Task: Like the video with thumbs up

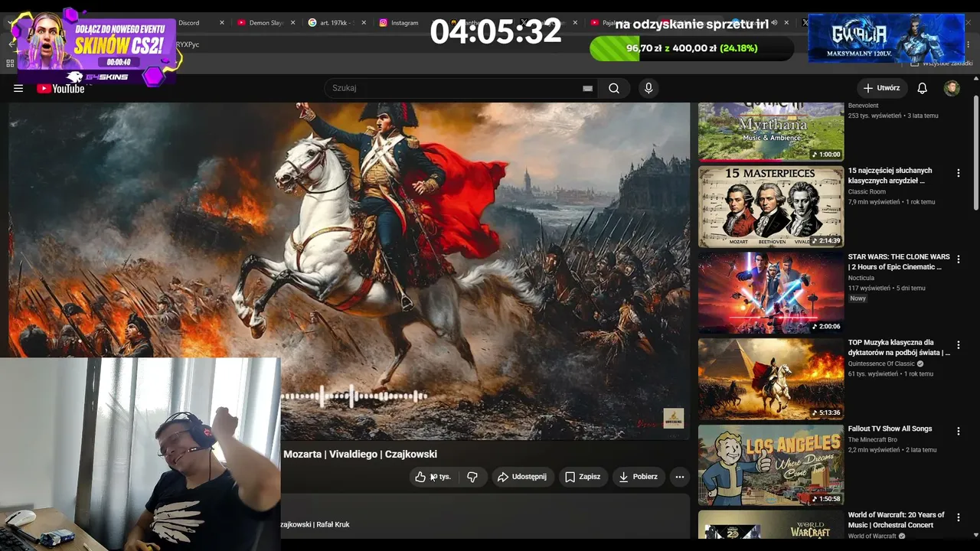Action: 433,477
